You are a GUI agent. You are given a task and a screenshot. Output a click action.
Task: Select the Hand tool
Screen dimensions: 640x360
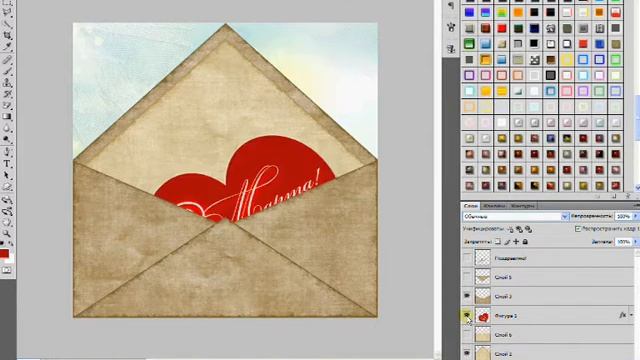(7, 223)
